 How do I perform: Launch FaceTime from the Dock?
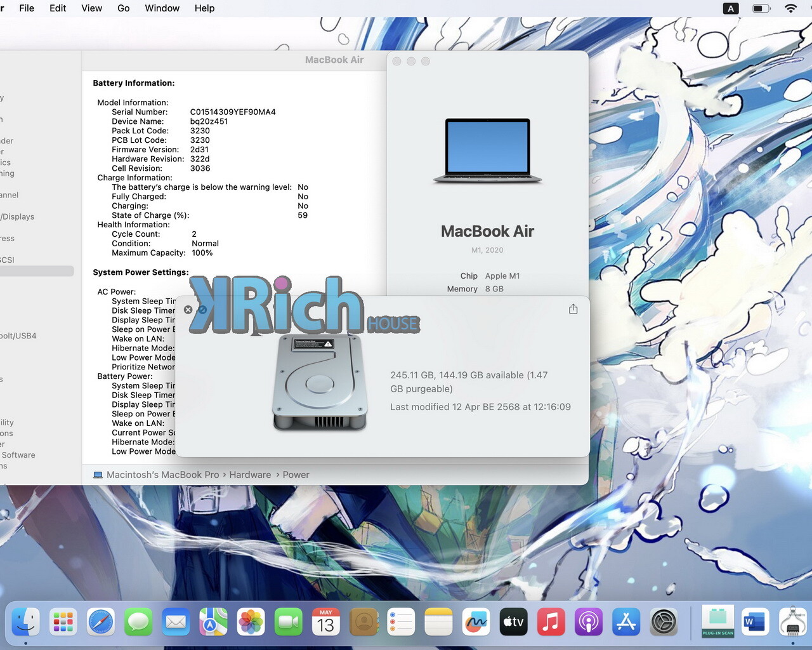pos(288,622)
